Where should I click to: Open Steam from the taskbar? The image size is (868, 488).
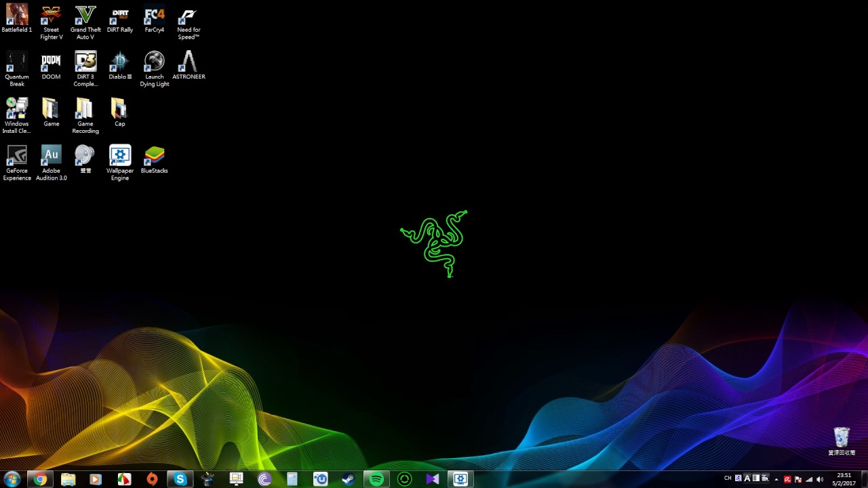pos(349,479)
